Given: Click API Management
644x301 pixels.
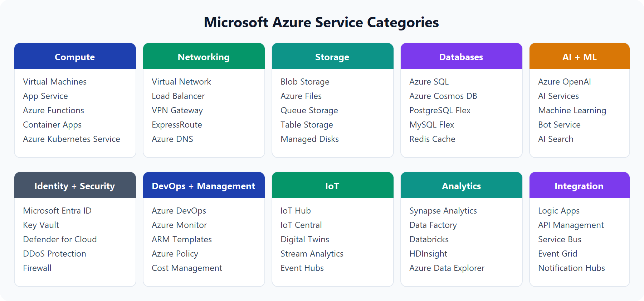Looking at the screenshot, I should 571,225.
